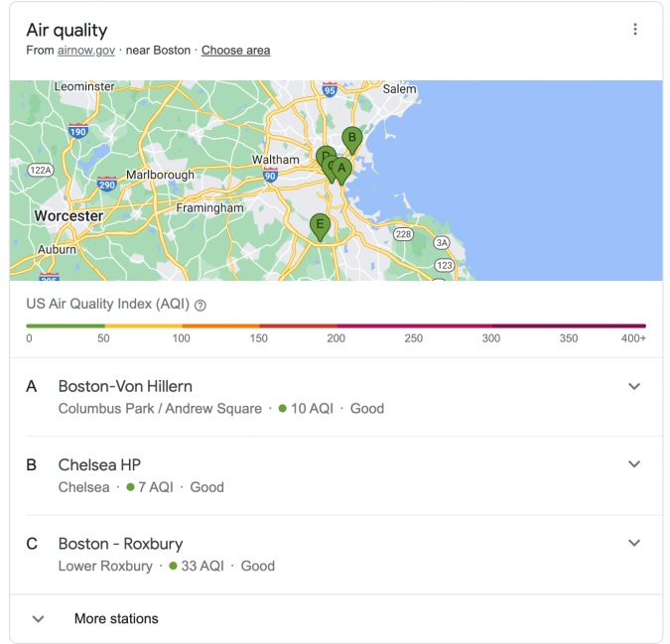
Task: Select map pin B near Chelsea
Action: [352, 140]
